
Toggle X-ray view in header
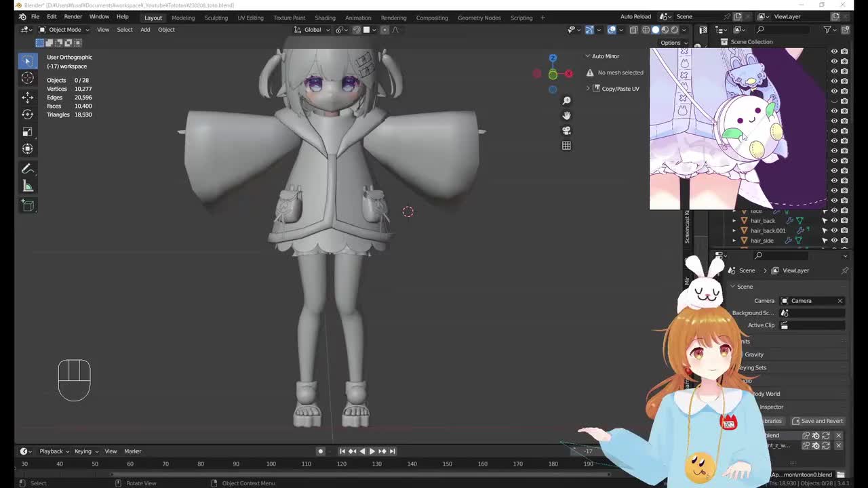click(x=633, y=30)
